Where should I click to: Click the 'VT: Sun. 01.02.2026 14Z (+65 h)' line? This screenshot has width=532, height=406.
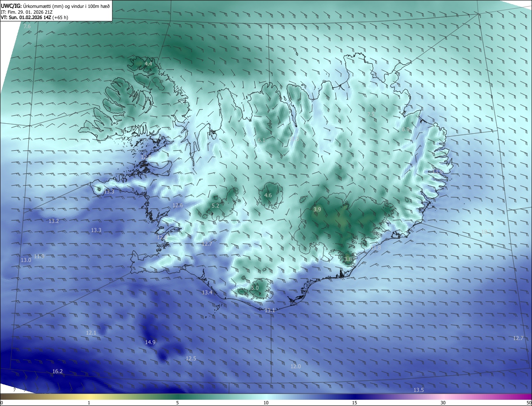[x=34, y=18]
